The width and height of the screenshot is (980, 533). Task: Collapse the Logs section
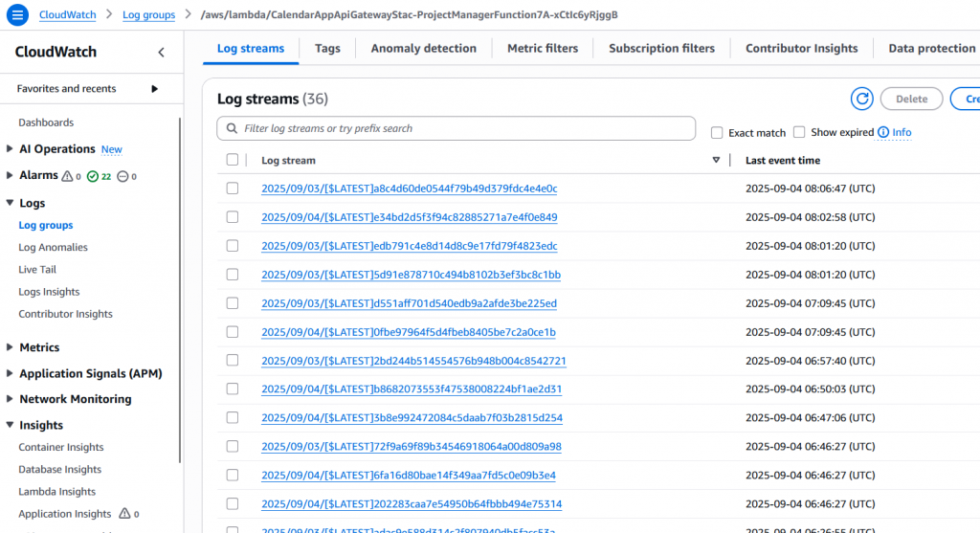10,203
